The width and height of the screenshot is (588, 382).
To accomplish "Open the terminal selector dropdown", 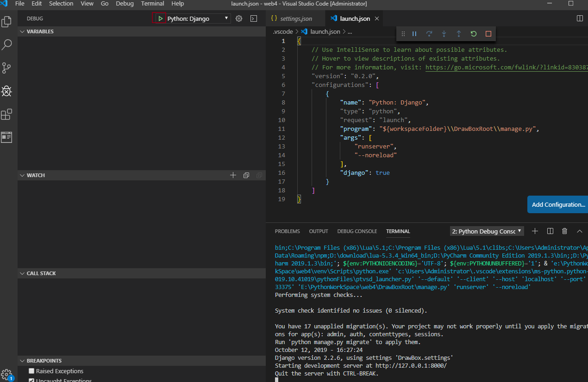I will tap(487, 231).
